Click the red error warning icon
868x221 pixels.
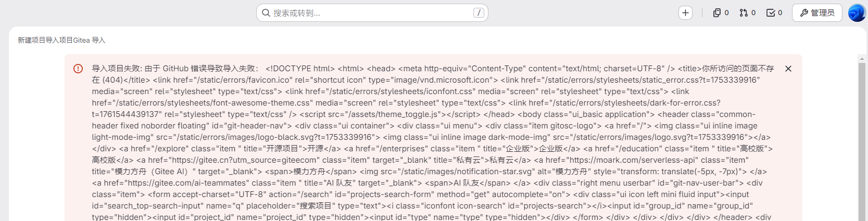78,69
